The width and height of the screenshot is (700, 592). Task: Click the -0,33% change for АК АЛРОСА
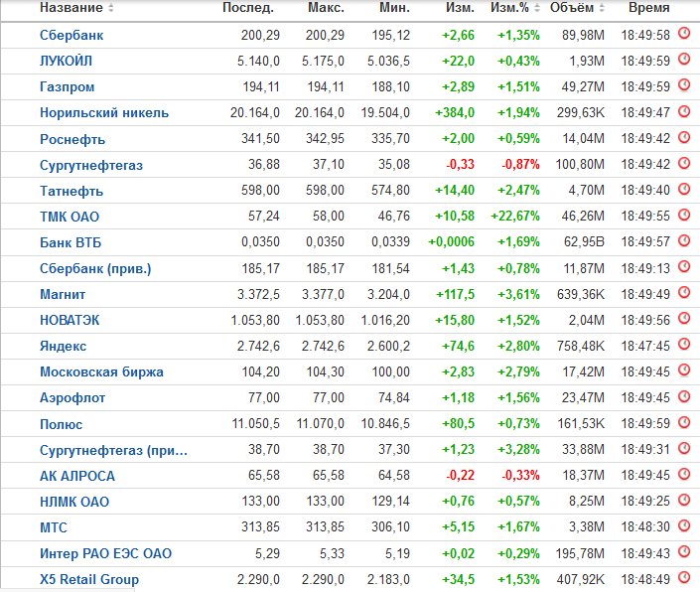tap(520, 475)
